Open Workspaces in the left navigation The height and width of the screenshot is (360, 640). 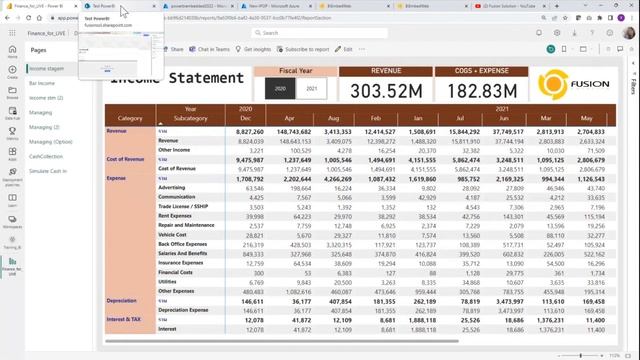(x=12, y=222)
